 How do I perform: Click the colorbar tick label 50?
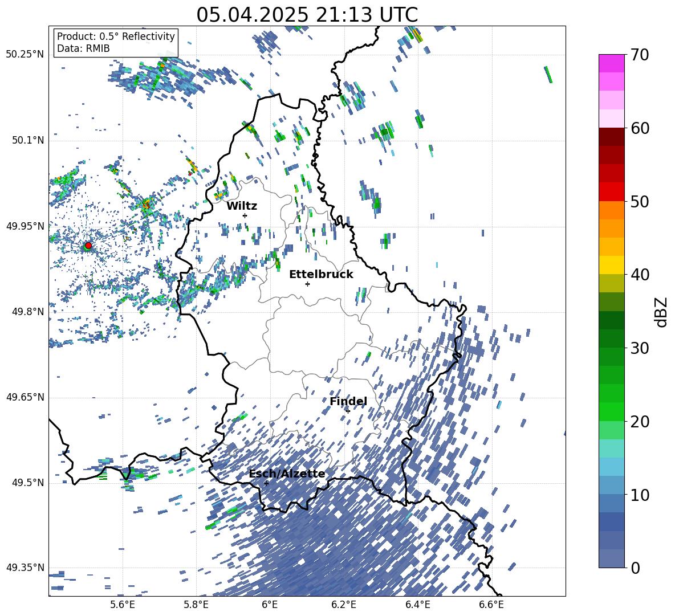coord(639,201)
